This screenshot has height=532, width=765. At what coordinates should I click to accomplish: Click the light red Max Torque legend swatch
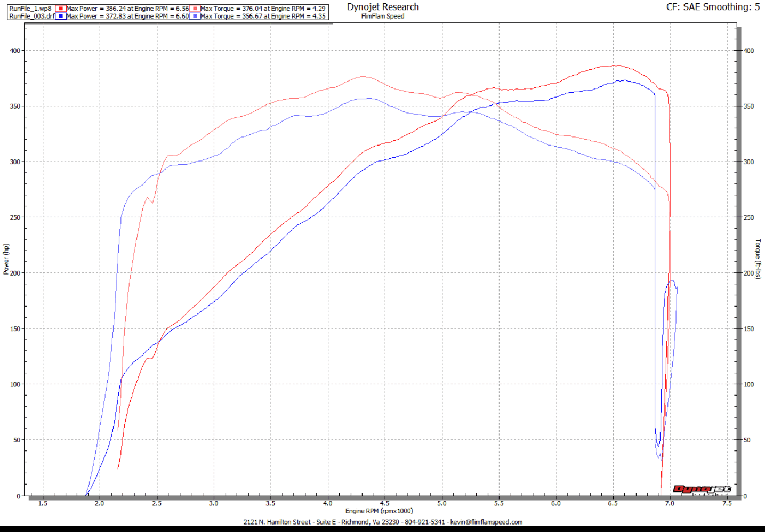coord(195,9)
